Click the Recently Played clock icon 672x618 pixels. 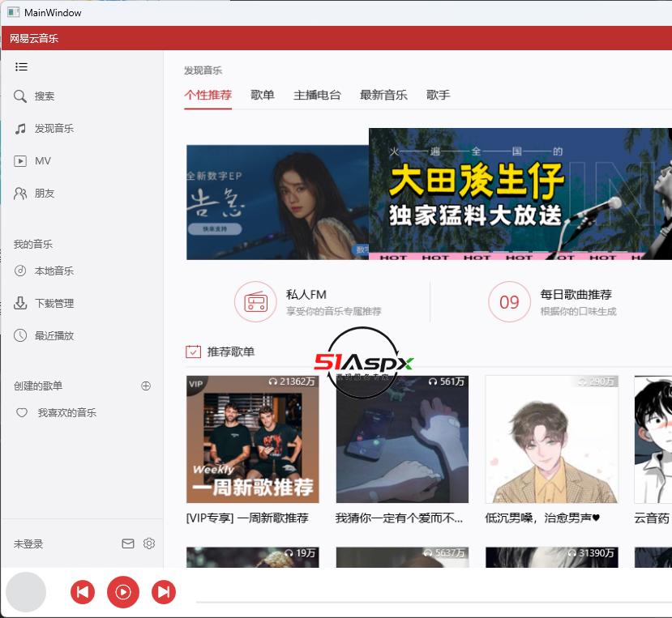(20, 335)
